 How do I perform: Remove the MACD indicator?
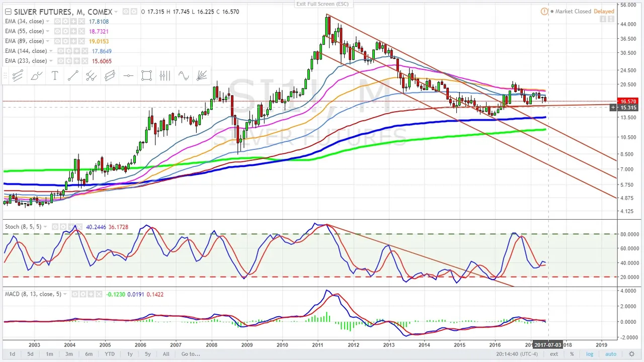(x=99, y=294)
